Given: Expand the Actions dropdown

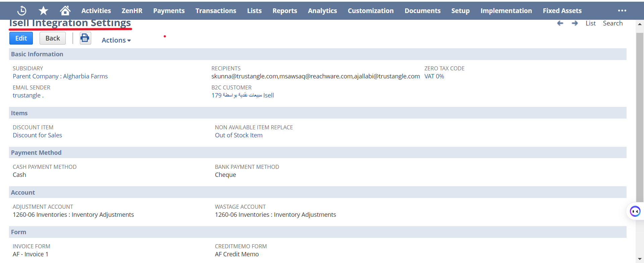Looking at the screenshot, I should [116, 40].
